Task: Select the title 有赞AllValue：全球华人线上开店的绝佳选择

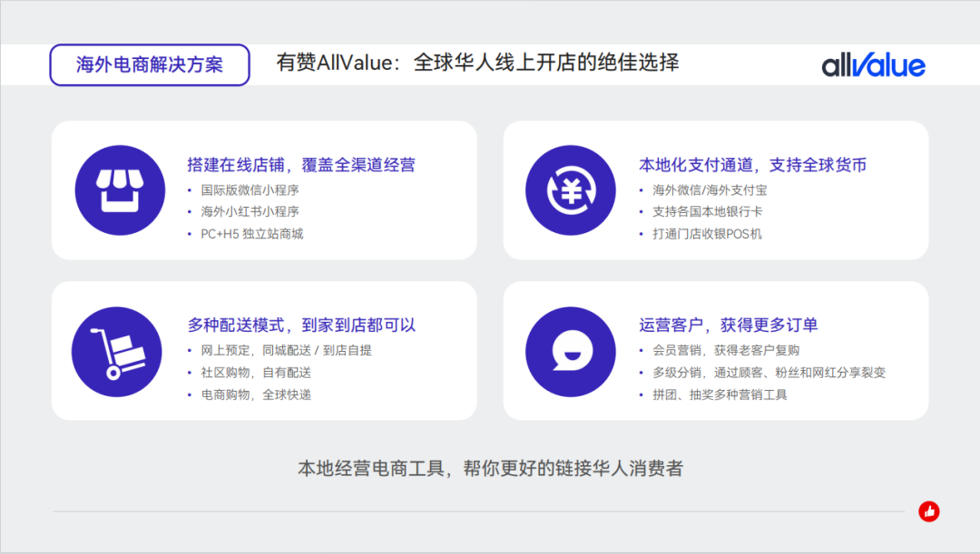Action: coord(477,63)
